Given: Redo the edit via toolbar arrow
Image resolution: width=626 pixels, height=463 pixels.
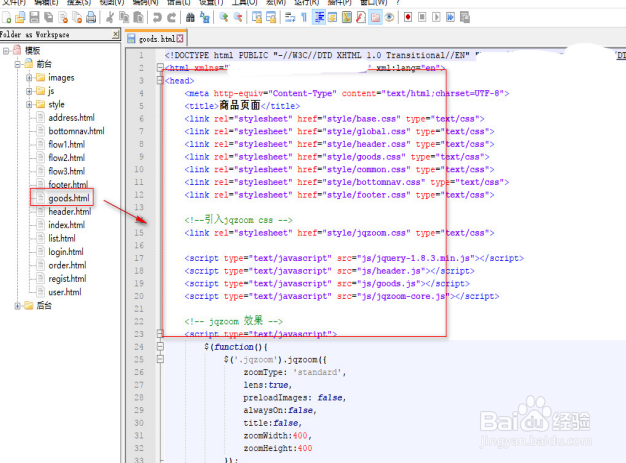Looking at the screenshot, I should click(x=171, y=18).
